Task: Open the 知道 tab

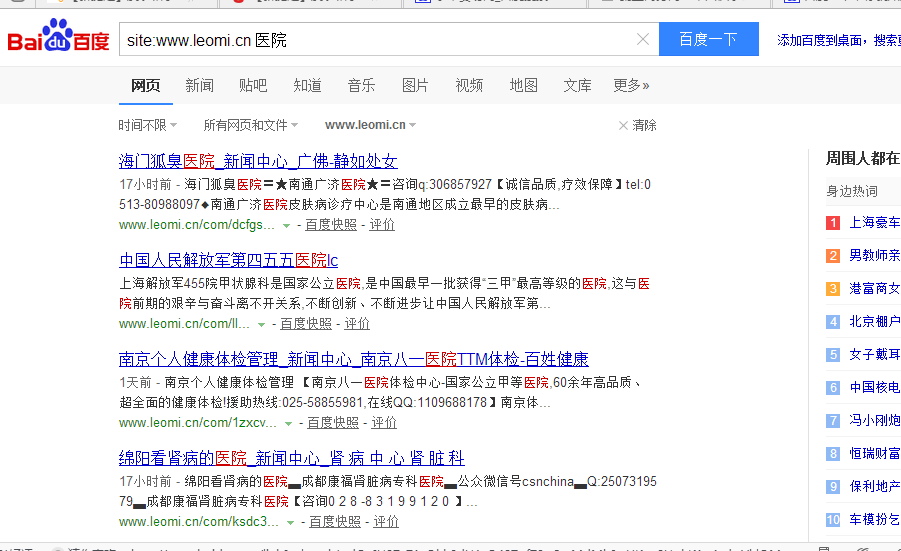Action: (307, 86)
